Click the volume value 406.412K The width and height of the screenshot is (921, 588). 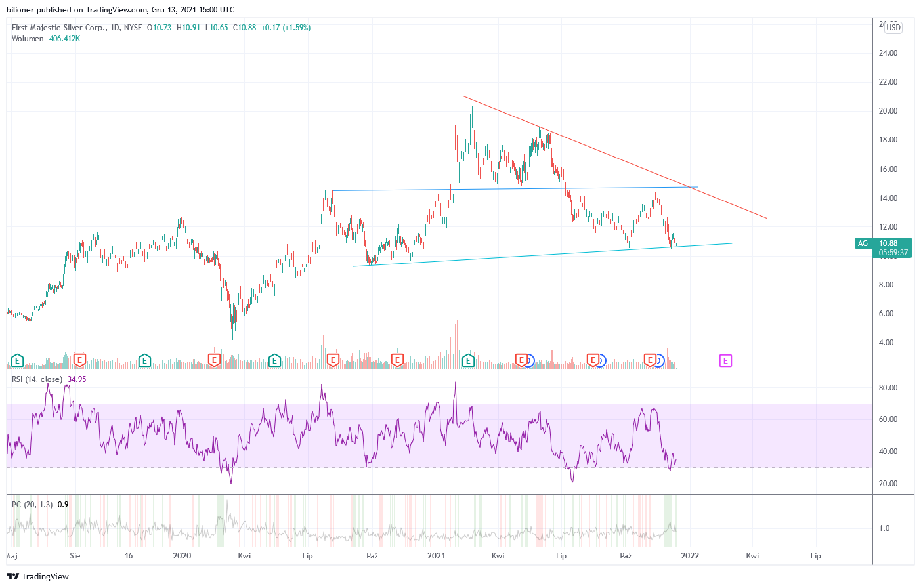[64, 39]
